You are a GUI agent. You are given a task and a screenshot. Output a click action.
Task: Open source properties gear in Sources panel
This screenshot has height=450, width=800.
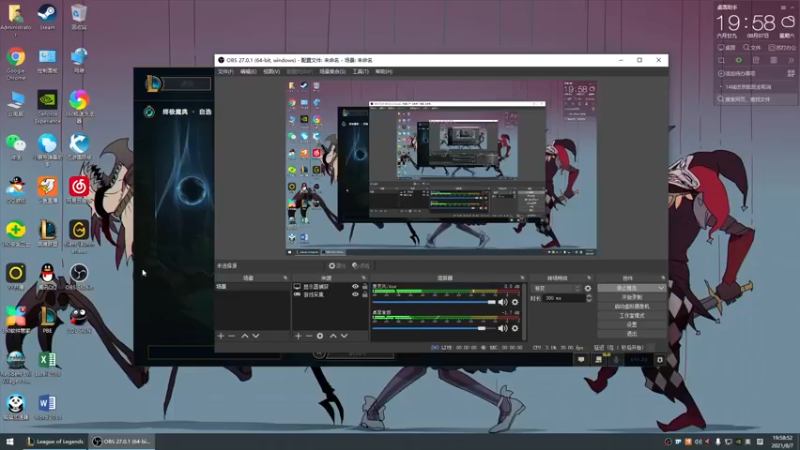(320, 336)
